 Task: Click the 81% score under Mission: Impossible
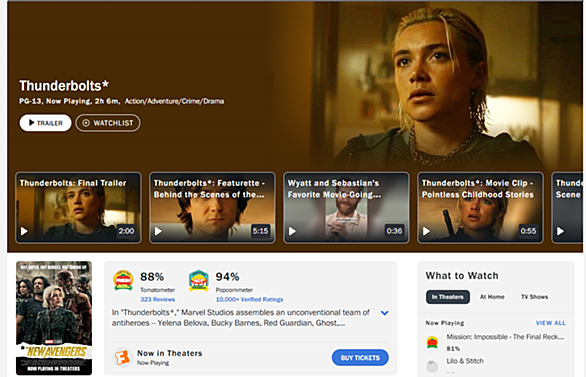(453, 349)
